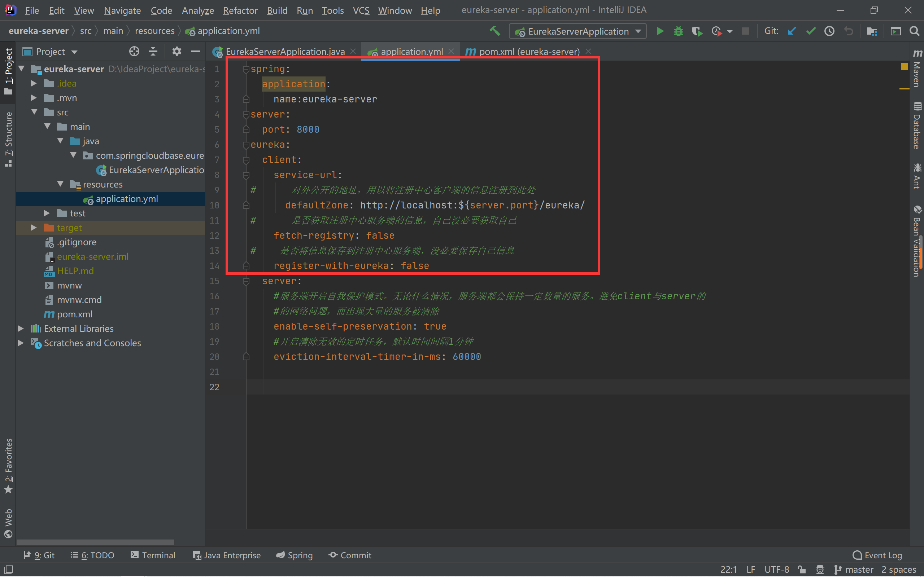
Task: Update project from Git with blue arrow icon
Action: (792, 31)
